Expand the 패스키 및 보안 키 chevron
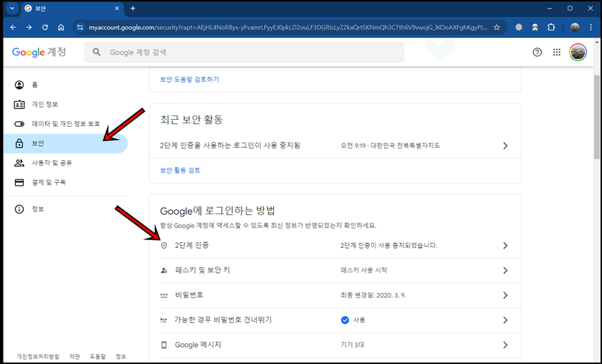This screenshot has height=364, width=602. click(505, 270)
